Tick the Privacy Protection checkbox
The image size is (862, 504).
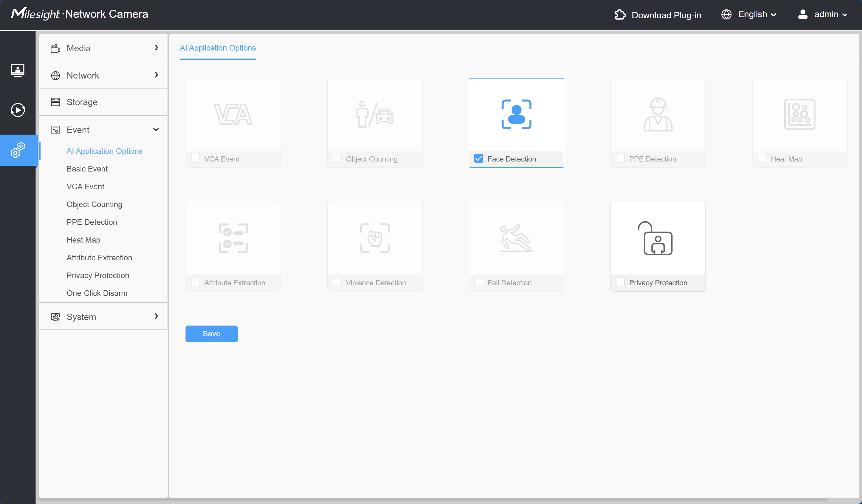620,282
